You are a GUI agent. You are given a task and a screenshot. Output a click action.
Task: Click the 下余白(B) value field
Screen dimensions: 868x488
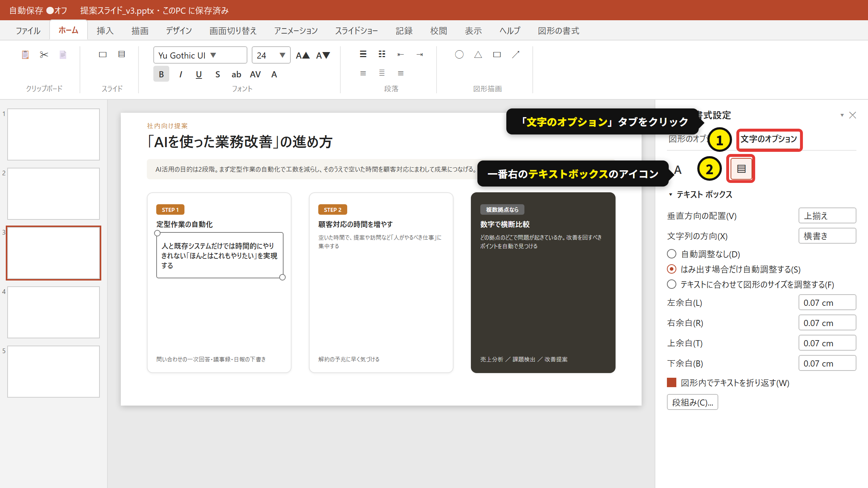coord(827,363)
